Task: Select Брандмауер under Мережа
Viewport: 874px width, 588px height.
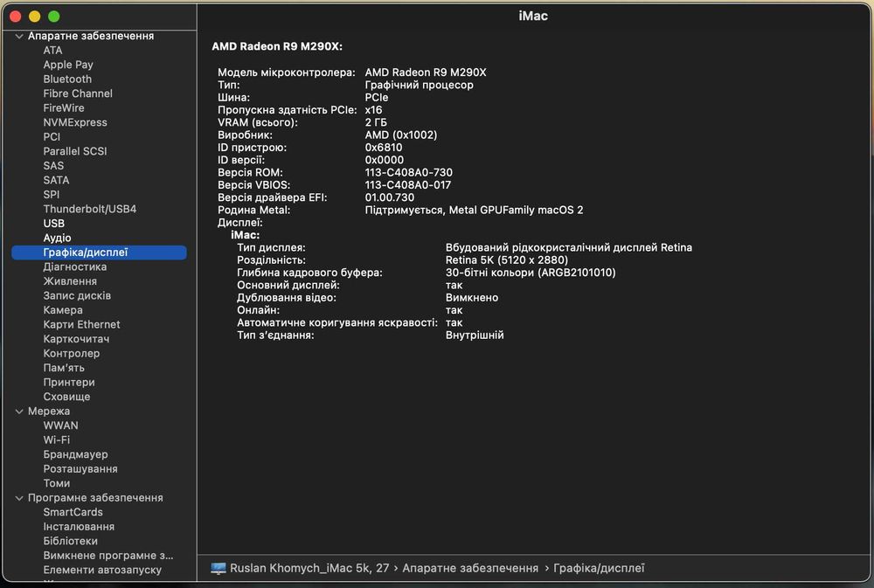Action: (76, 454)
